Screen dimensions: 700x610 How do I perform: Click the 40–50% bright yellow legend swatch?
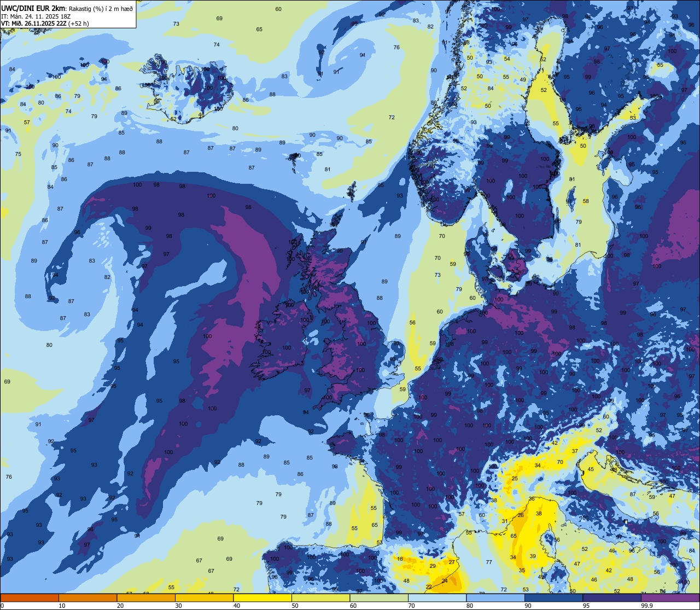point(262,597)
